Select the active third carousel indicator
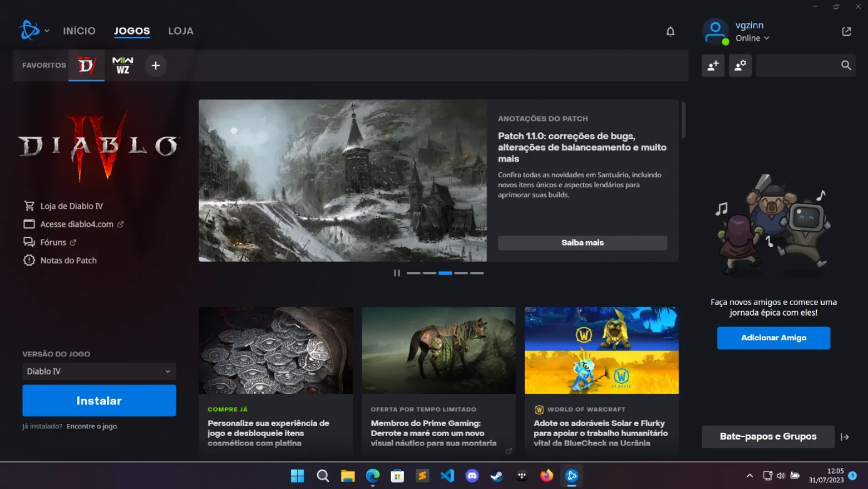Viewport: 868px width, 489px height. click(445, 273)
